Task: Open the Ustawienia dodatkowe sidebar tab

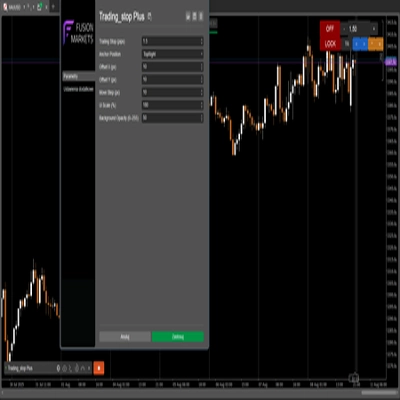Action: (x=79, y=89)
